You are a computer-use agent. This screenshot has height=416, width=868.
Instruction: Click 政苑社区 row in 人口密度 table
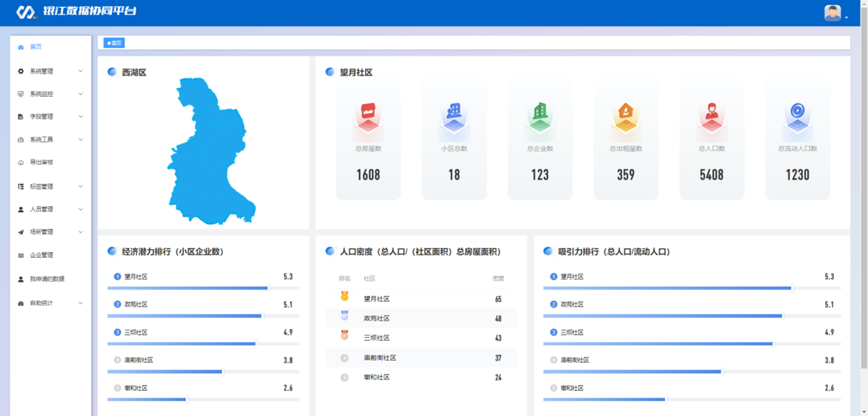(421, 319)
